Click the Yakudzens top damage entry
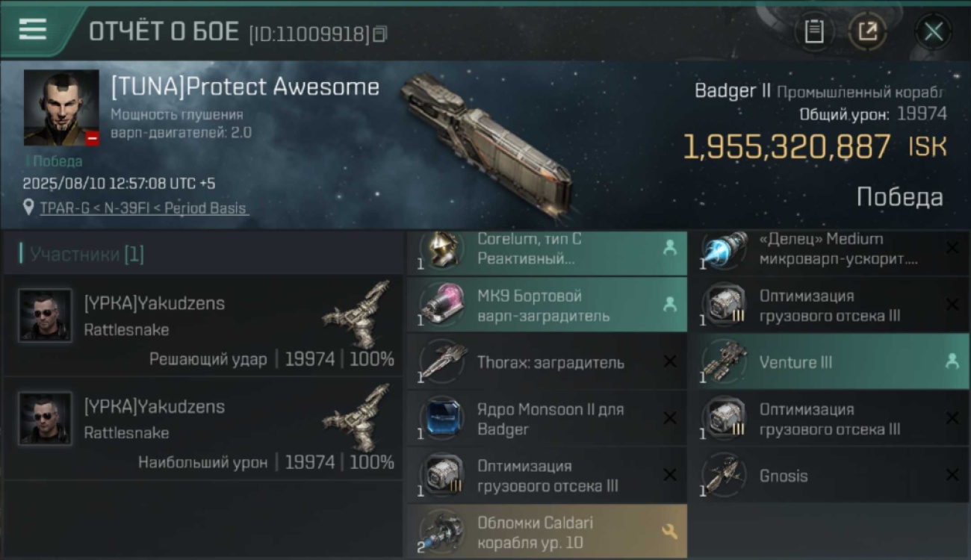This screenshot has width=971, height=560. pos(202,429)
